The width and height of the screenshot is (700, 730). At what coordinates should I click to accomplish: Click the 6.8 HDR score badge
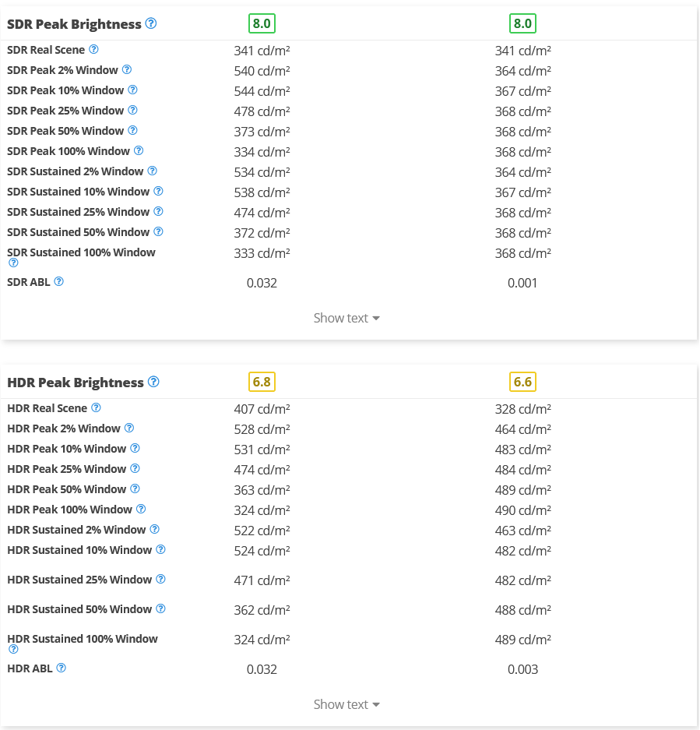tap(262, 382)
